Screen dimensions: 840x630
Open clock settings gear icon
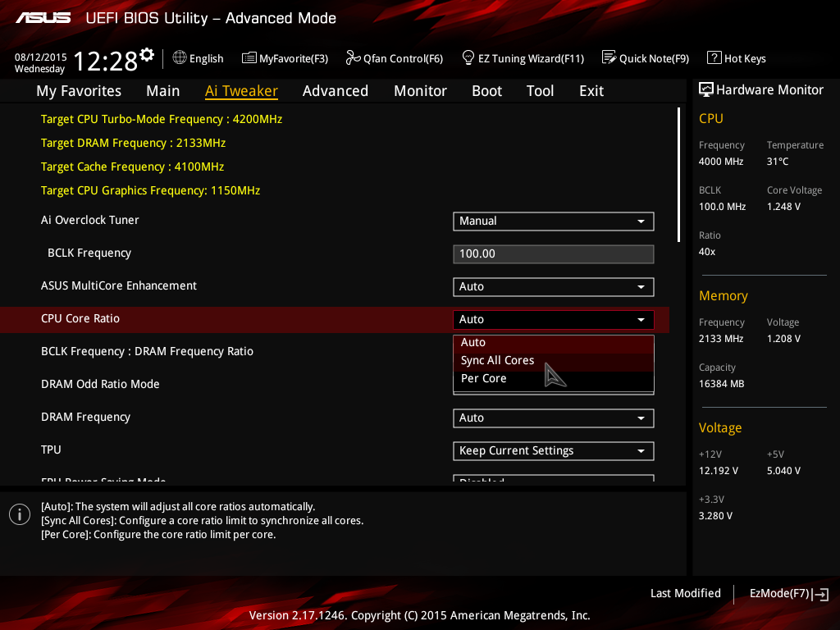point(147,55)
